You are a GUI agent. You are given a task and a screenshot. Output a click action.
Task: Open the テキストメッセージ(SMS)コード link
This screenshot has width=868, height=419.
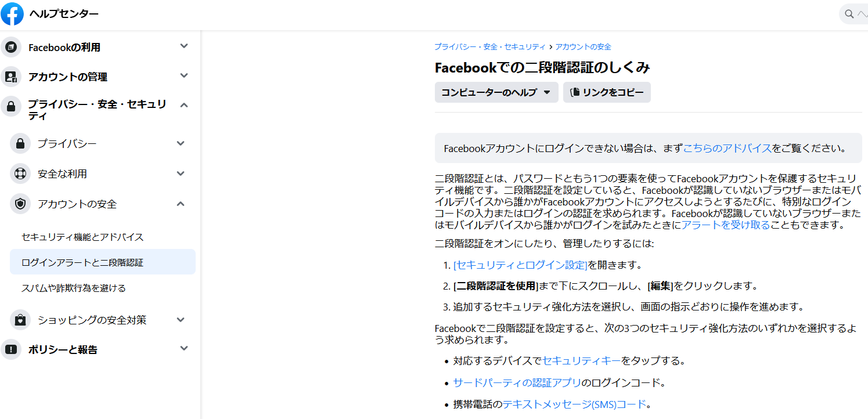pyautogui.click(x=574, y=404)
